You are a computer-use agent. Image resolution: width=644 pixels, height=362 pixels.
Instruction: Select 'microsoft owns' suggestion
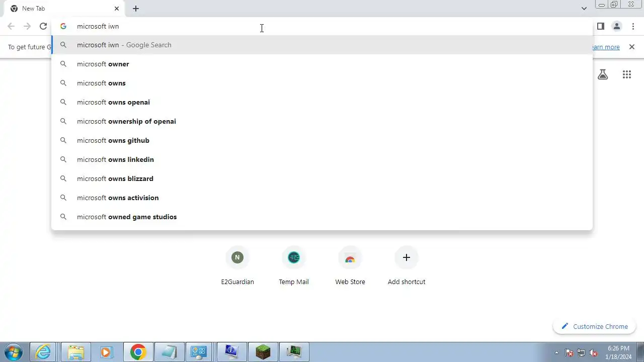[322, 83]
